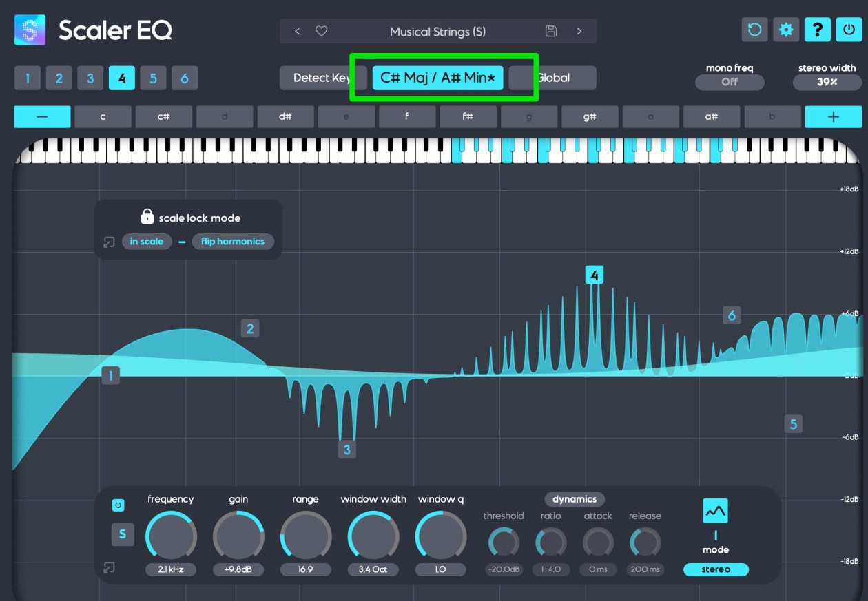Toggle note f# in scale

click(x=468, y=116)
